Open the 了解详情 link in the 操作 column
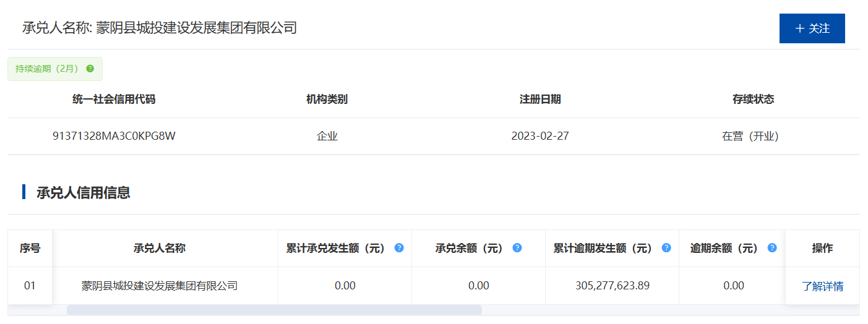Viewport: 868px width, 324px height. pyautogui.click(x=822, y=286)
